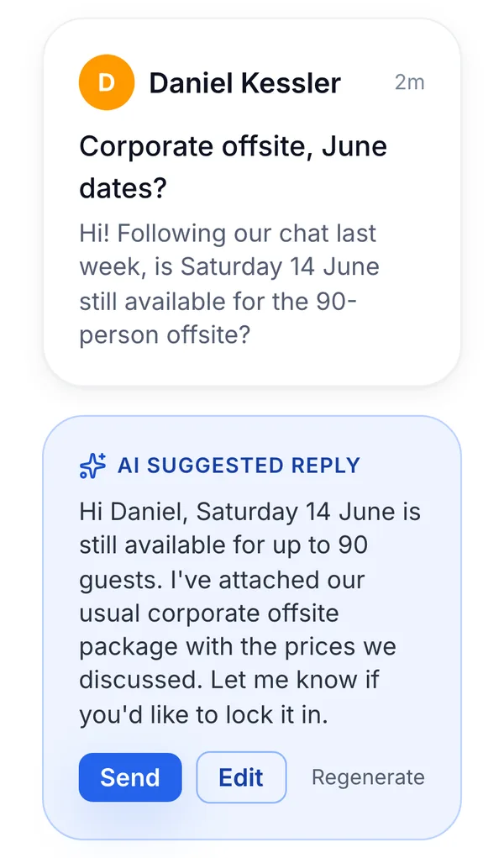This screenshot has height=858, width=504.
Task: Click the word "dates?" in the subject
Action: click(x=123, y=188)
